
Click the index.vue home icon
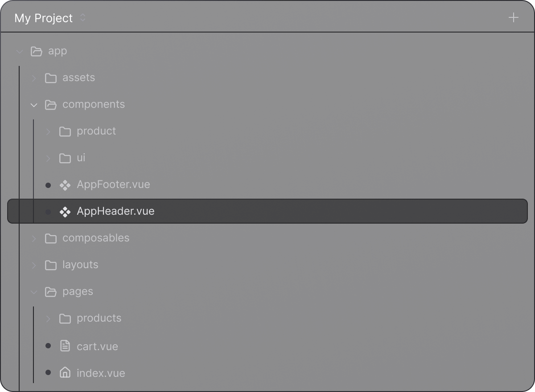pyautogui.click(x=65, y=373)
